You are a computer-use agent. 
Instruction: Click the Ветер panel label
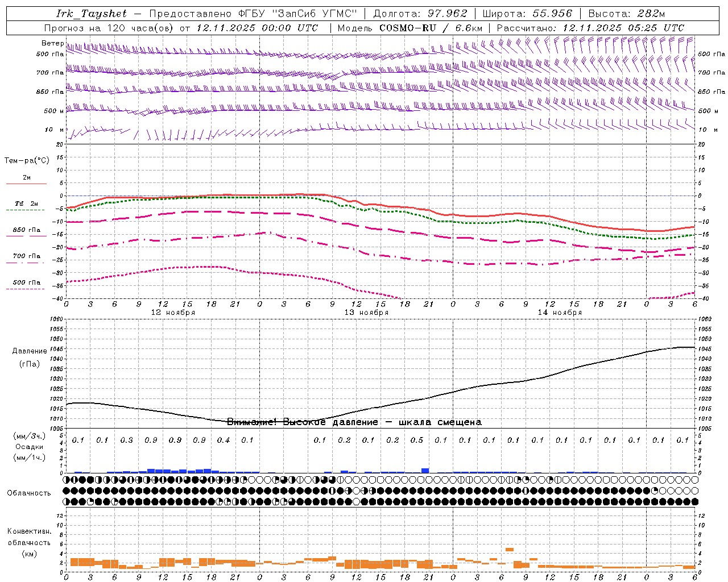53,43
